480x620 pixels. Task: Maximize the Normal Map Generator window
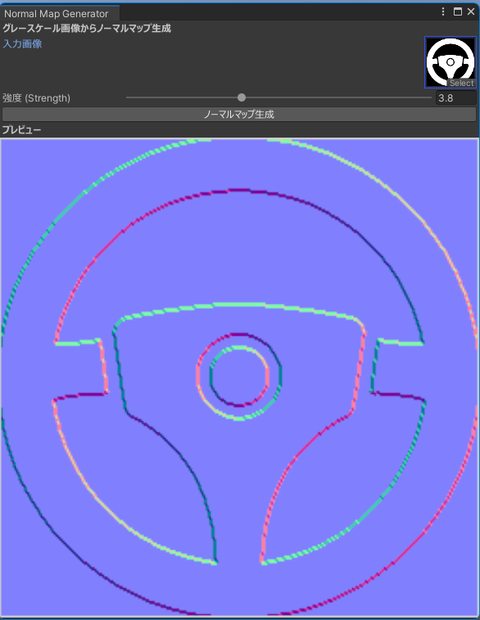[457, 12]
